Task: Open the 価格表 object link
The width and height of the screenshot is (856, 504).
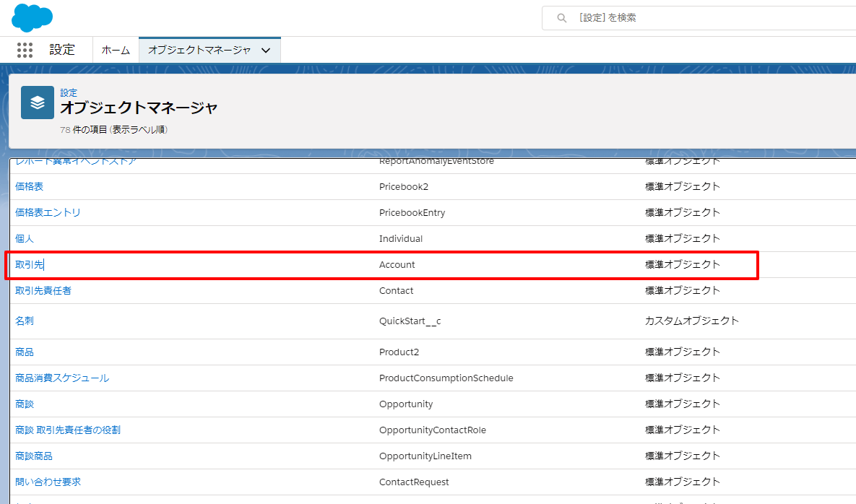Action: click(29, 186)
